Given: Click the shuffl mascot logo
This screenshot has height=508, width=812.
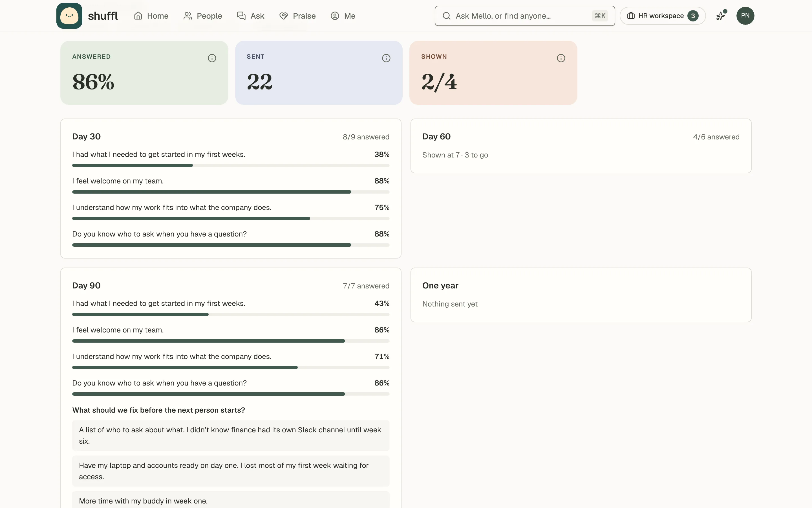Looking at the screenshot, I should [69, 16].
